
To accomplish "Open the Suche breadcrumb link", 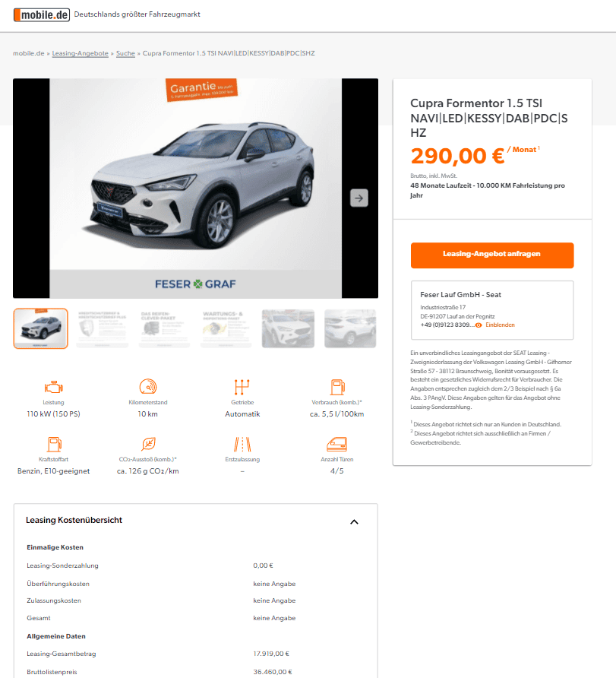I will 125,53.
